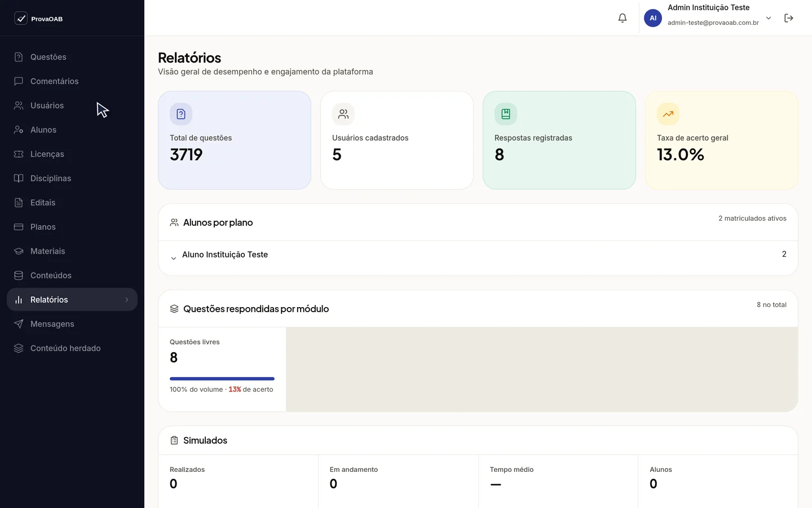Click the Realizados simulados count

[x=174, y=484]
